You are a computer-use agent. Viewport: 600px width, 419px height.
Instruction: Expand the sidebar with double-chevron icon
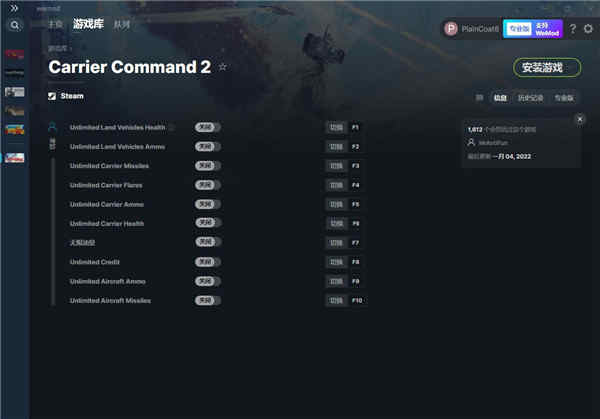[x=14, y=8]
